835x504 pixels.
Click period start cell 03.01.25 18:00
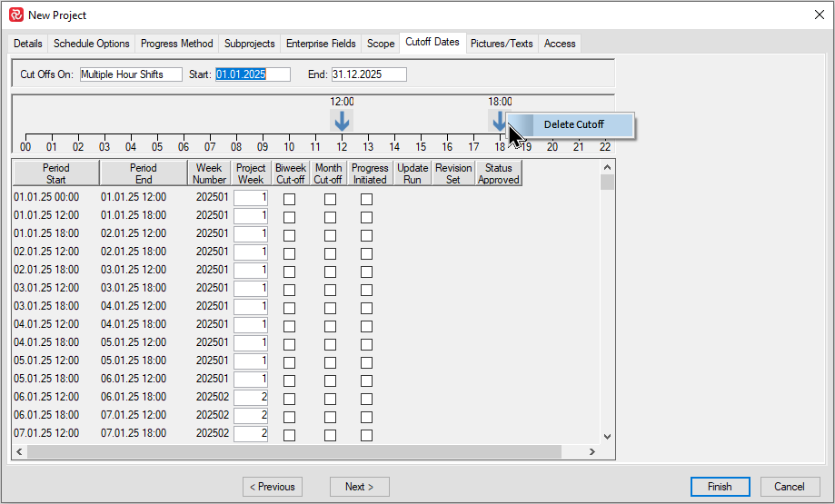[x=46, y=306]
